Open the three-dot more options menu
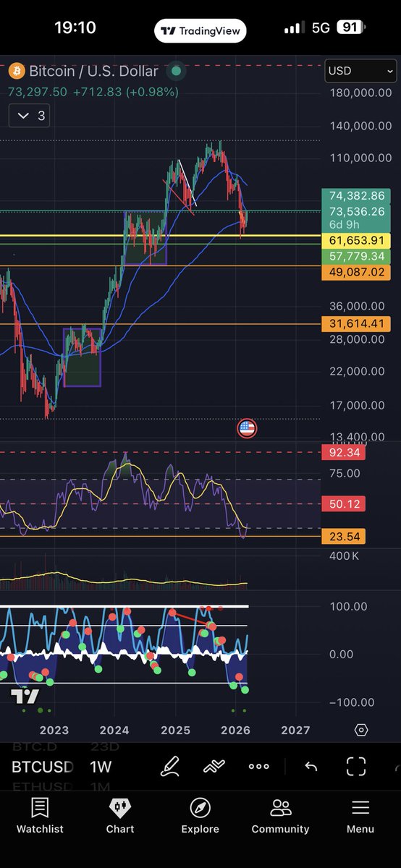 pyautogui.click(x=258, y=767)
